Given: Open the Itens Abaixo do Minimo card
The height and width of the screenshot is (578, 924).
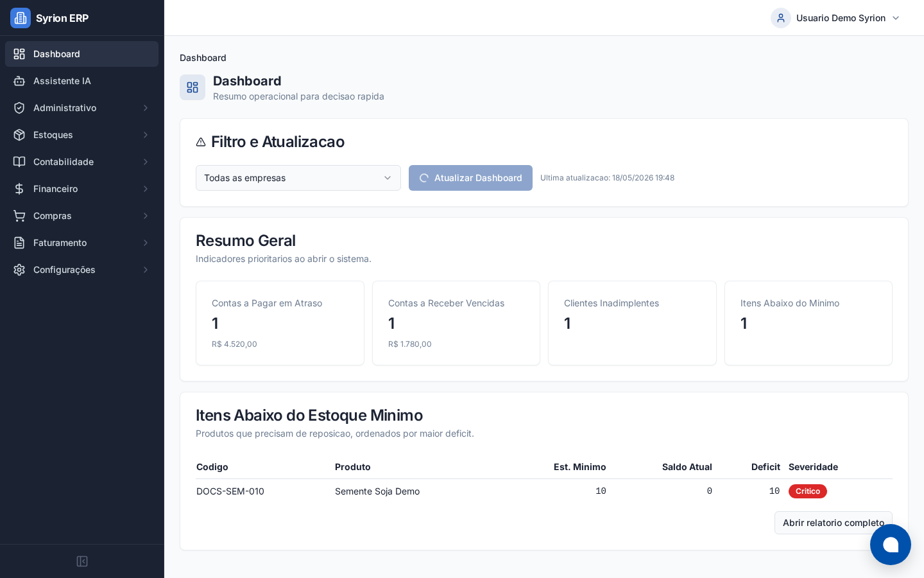Looking at the screenshot, I should (x=809, y=323).
